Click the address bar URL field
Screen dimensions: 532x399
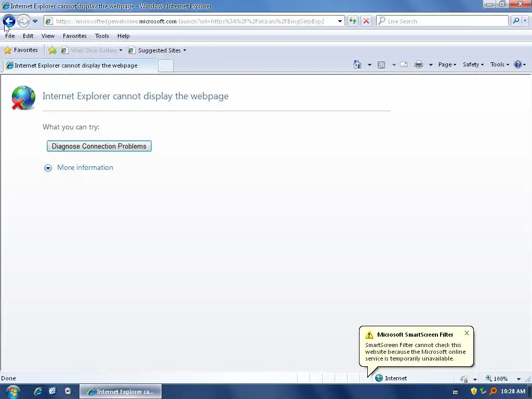(x=195, y=21)
